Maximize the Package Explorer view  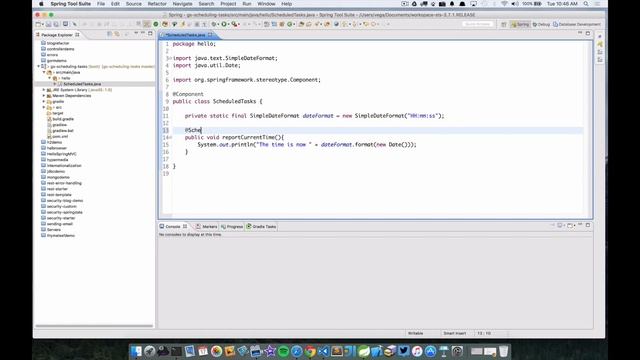point(150,33)
